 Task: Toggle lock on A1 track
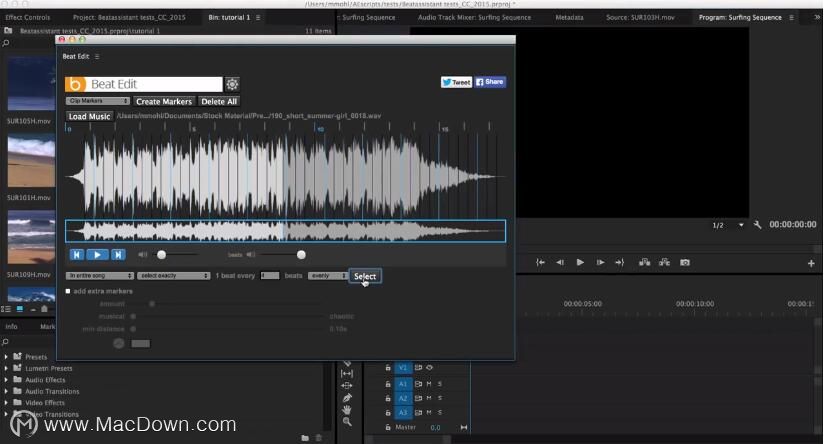point(388,384)
